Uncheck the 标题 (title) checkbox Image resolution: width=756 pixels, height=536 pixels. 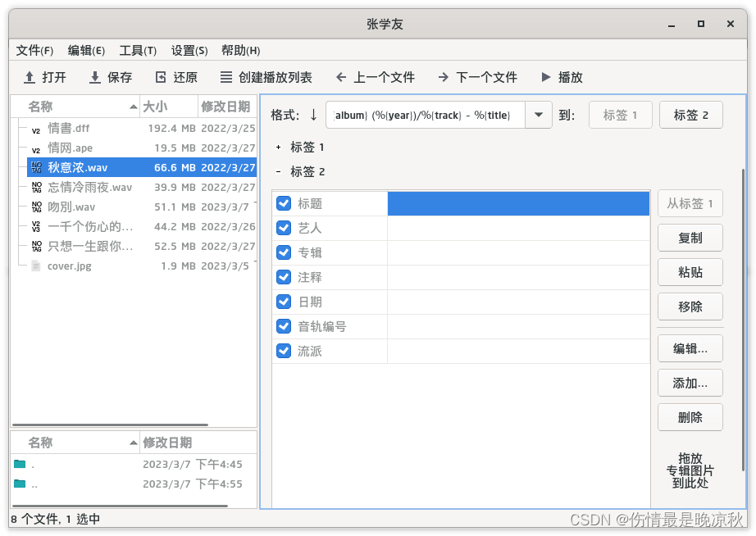[284, 203]
